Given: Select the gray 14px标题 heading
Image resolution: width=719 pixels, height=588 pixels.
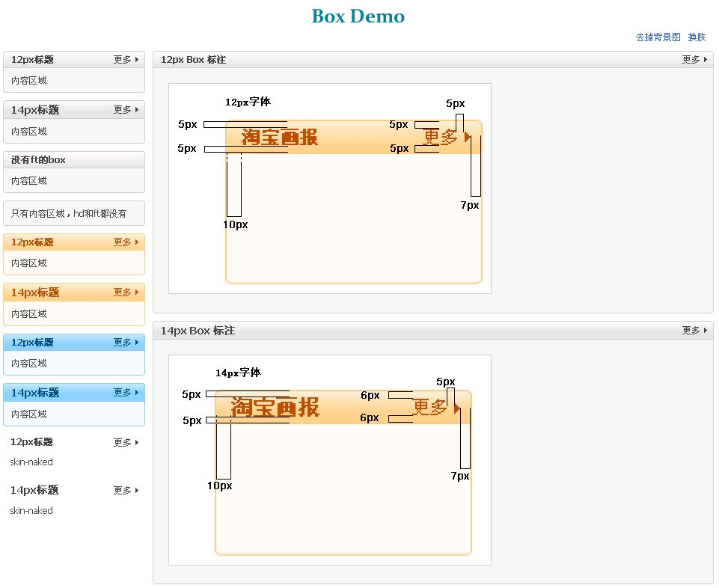Looking at the screenshot, I should click(x=35, y=110).
